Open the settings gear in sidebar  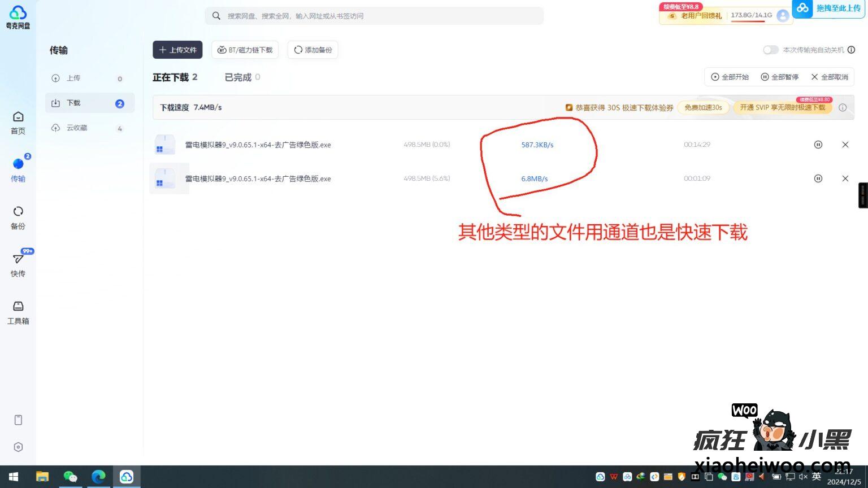pyautogui.click(x=18, y=447)
